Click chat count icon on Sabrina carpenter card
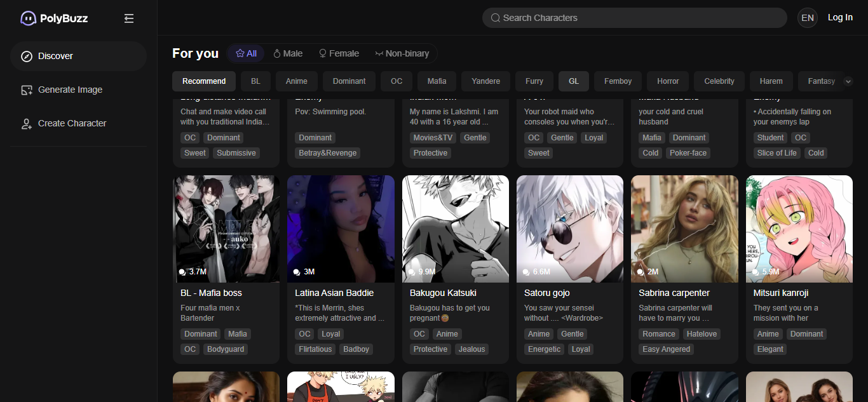The height and width of the screenshot is (402, 868). click(641, 272)
